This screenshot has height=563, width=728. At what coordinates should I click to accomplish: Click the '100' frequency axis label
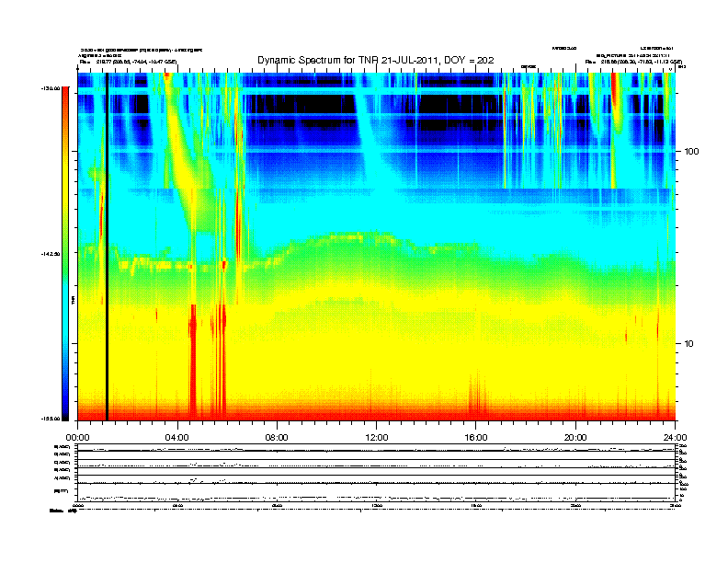[x=692, y=152]
